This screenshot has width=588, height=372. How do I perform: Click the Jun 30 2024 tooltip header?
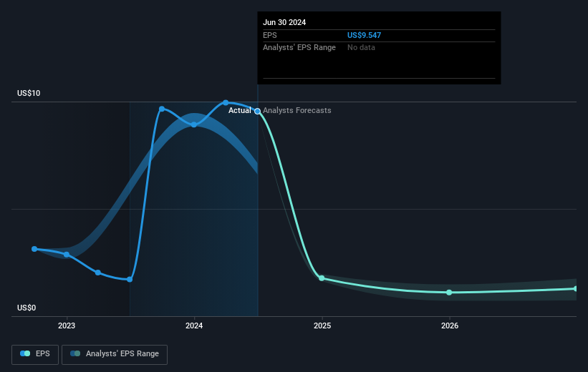284,22
